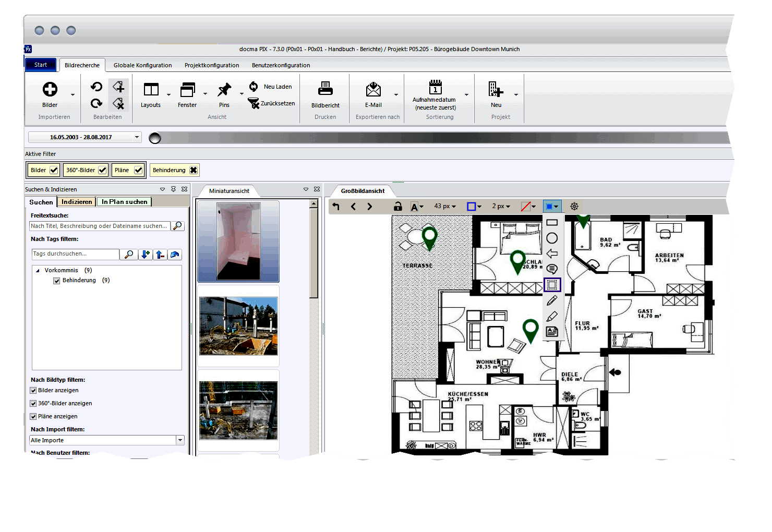Viewport: 772px width, 532px height.
Task: Expand the 'Alle Importe' combo box
Action: 180,440
